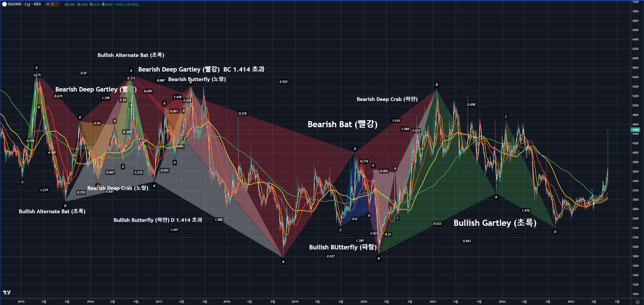Image resolution: width=644 pixels, height=305 pixels.
Task: Click the gray dash market status indicator
Action: click(48, 4)
